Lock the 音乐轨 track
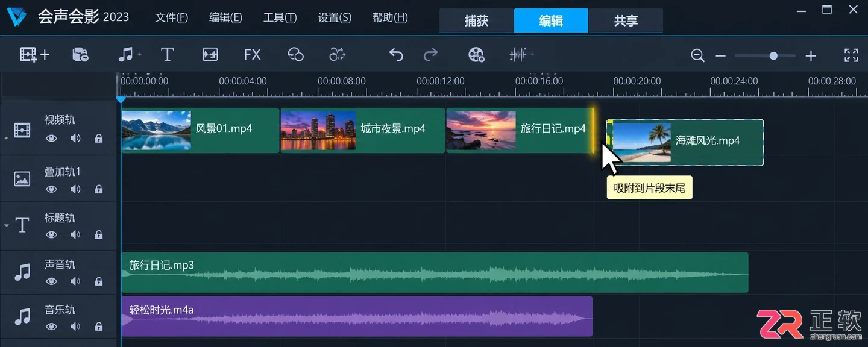Viewport: 868px width, 347px height. tap(98, 327)
